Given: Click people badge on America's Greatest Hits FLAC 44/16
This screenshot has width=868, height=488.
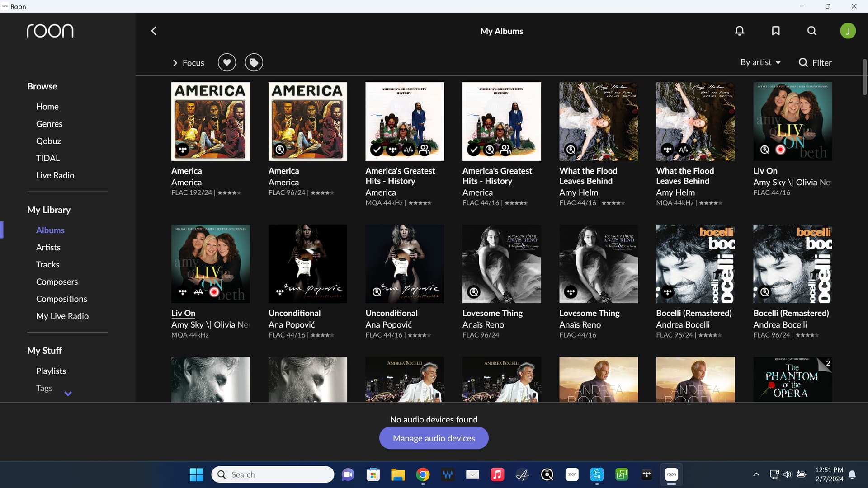Looking at the screenshot, I should pos(505,149).
